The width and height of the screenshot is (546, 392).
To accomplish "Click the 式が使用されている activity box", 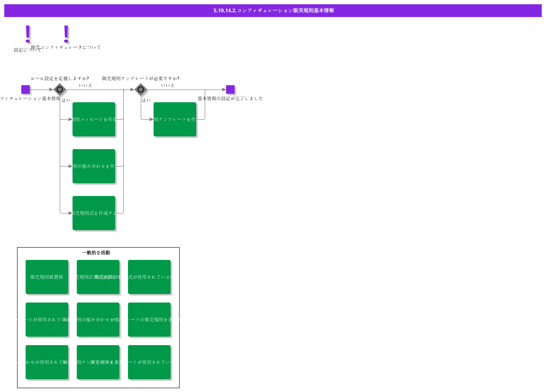I will pyautogui.click(x=149, y=277).
